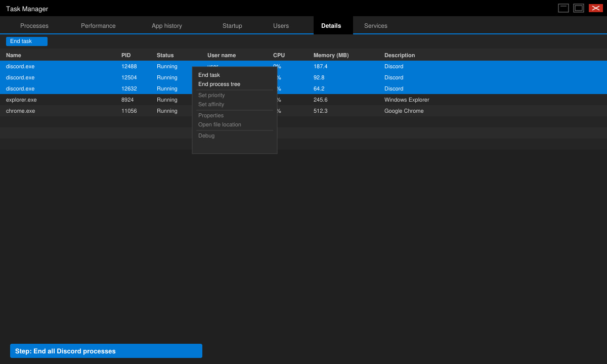The width and height of the screenshot is (607, 364).
Task: Click memory value 187.4
Action: click(321, 66)
